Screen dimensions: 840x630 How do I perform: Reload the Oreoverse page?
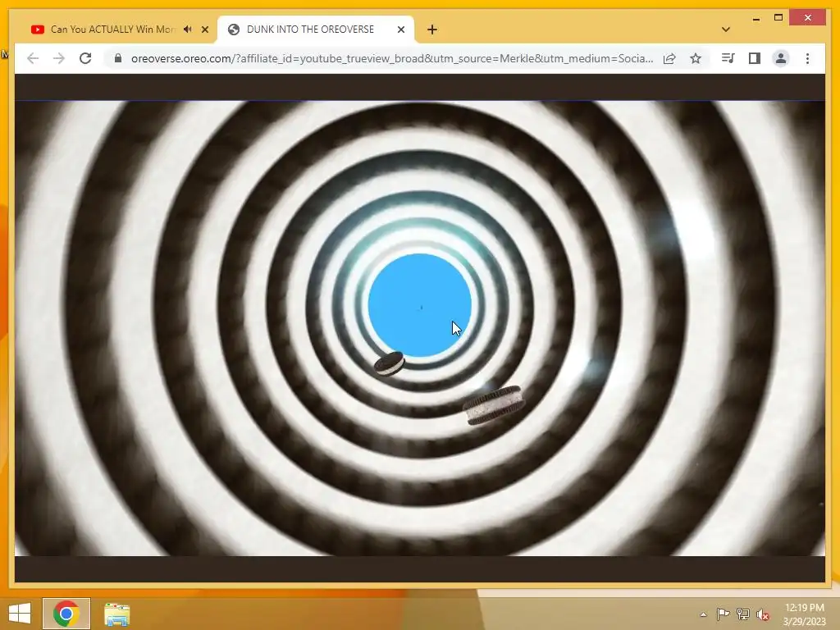85,58
